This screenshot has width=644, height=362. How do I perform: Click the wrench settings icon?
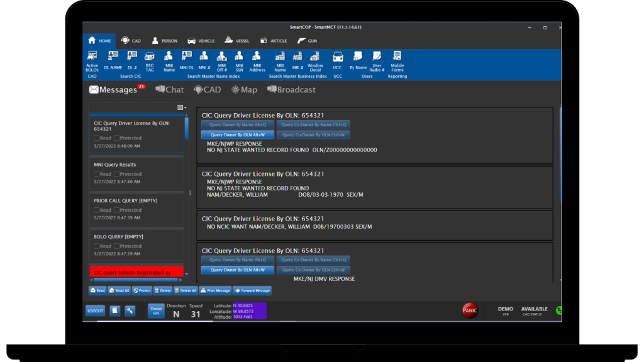pos(130,310)
